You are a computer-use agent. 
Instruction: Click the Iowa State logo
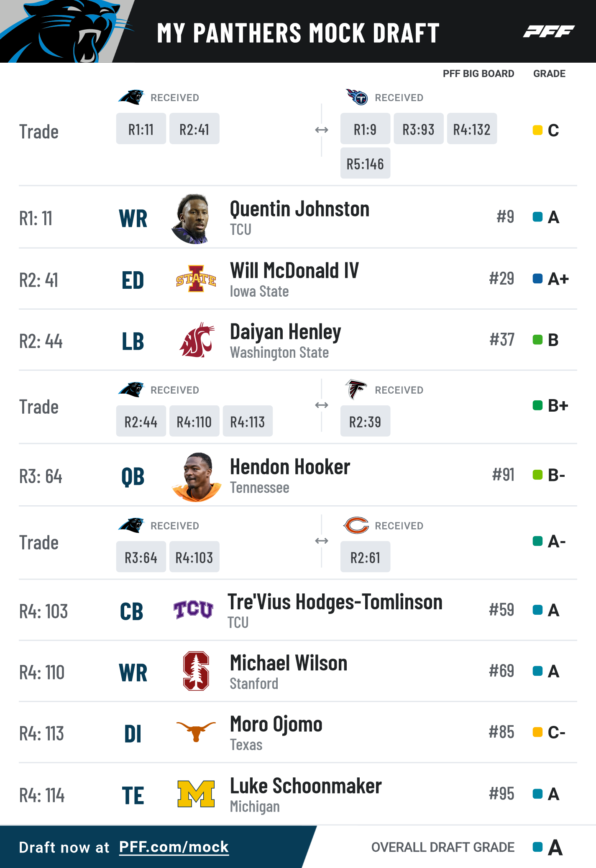click(196, 279)
